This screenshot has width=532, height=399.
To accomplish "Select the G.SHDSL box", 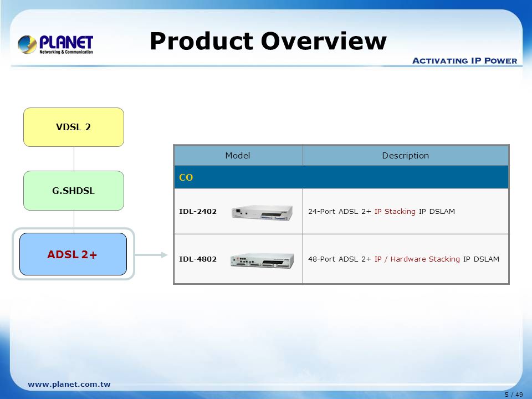I will 74,191.
